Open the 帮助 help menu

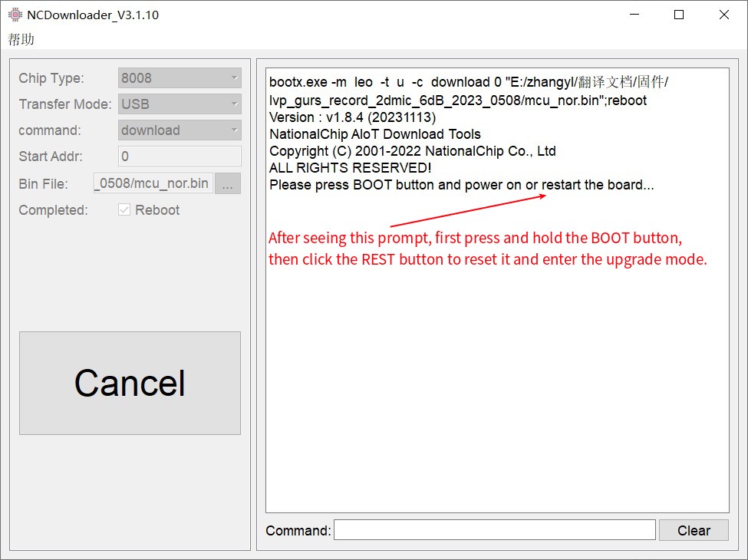coord(21,39)
